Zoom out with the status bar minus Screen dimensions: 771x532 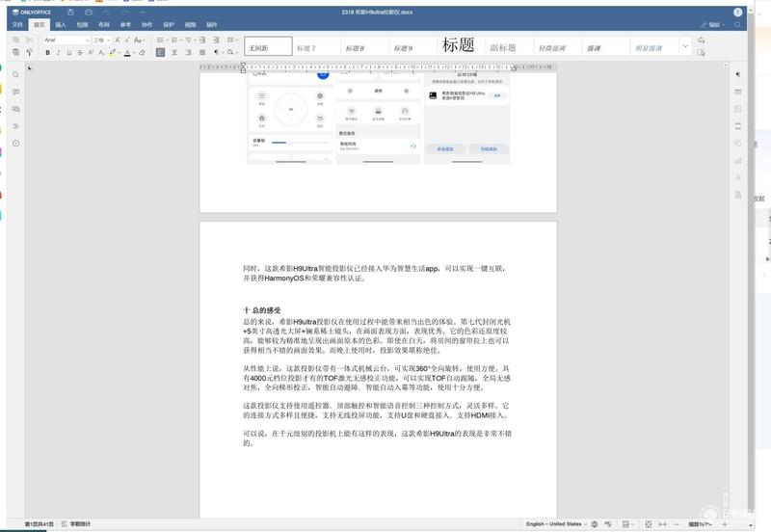click(x=677, y=524)
